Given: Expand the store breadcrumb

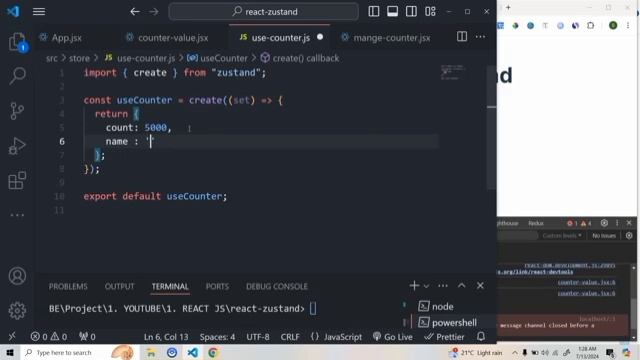Looking at the screenshot, I should click(x=79, y=58).
